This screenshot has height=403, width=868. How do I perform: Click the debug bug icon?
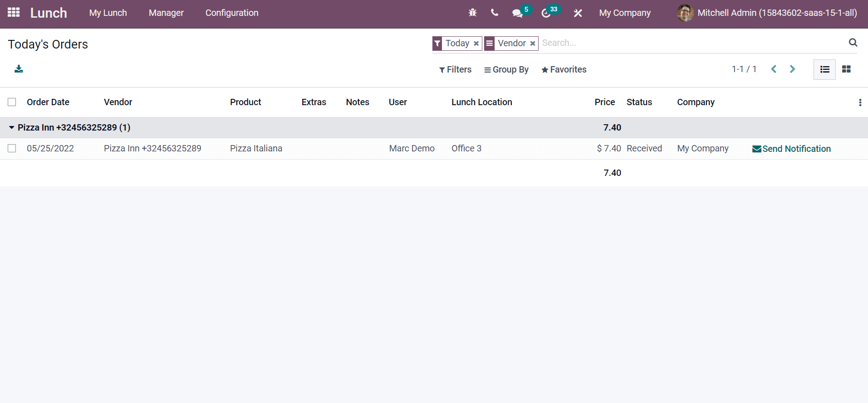(472, 13)
